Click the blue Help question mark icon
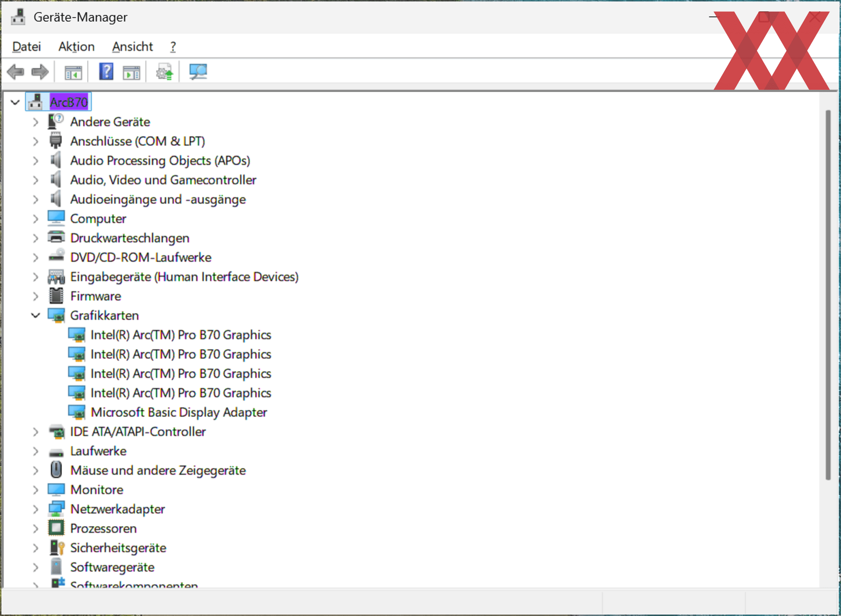Viewport: 841px width, 616px height. tap(106, 72)
